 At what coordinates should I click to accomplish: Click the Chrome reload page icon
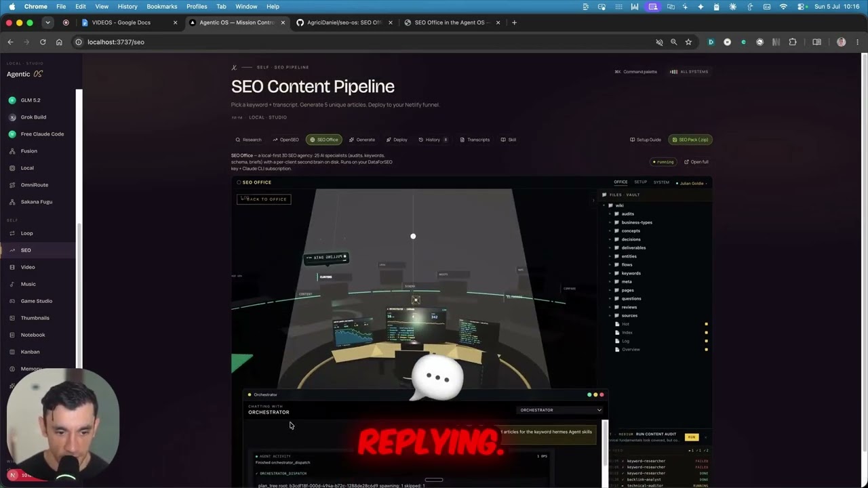click(43, 42)
